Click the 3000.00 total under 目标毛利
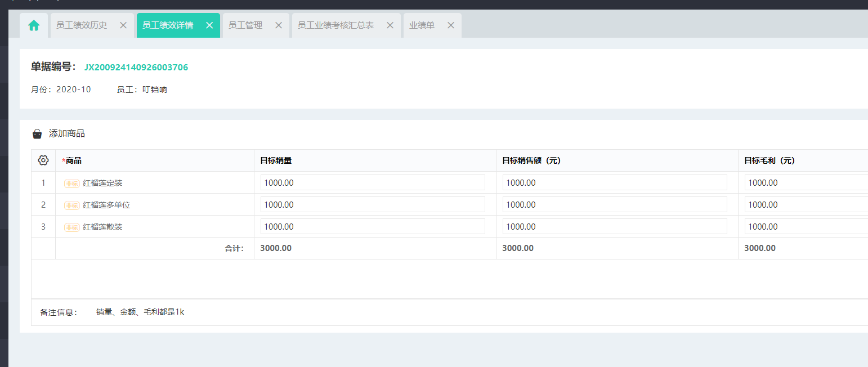868x367 pixels. 760,248
